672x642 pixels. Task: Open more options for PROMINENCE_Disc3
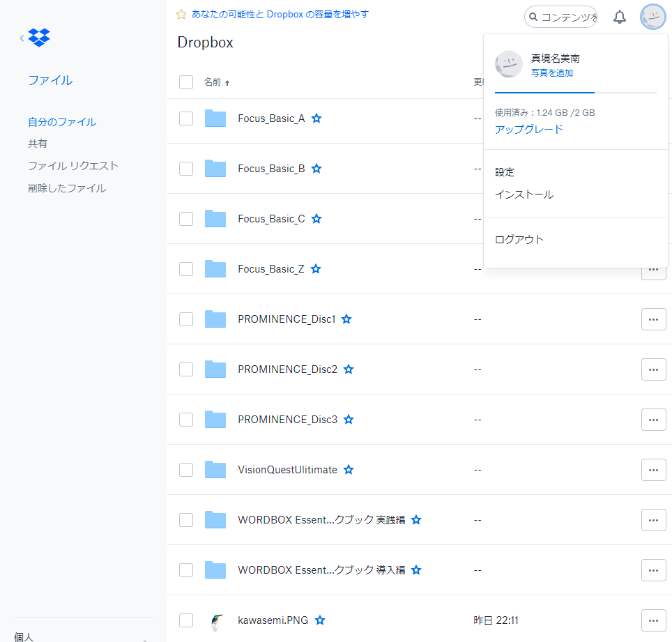point(654,420)
